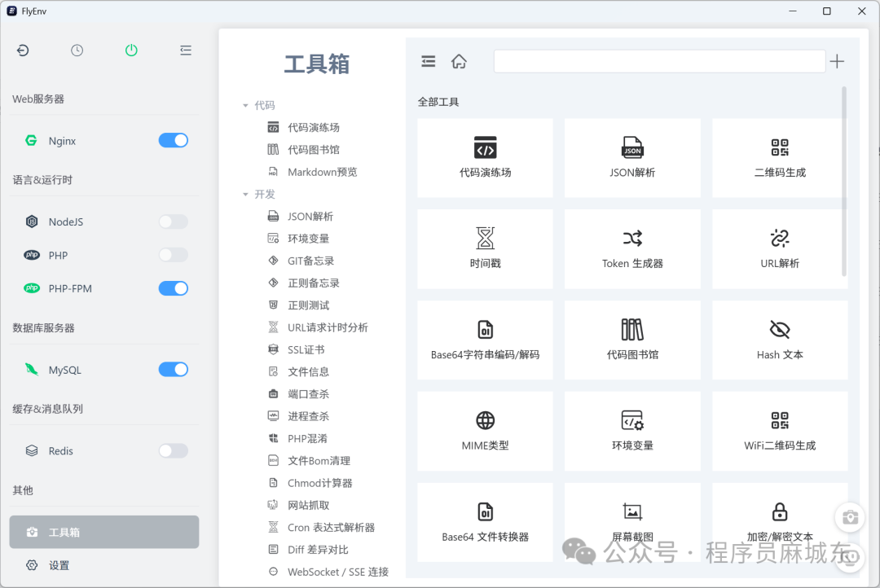Open the Token 生成器 card
This screenshot has width=880, height=588.
click(632, 249)
